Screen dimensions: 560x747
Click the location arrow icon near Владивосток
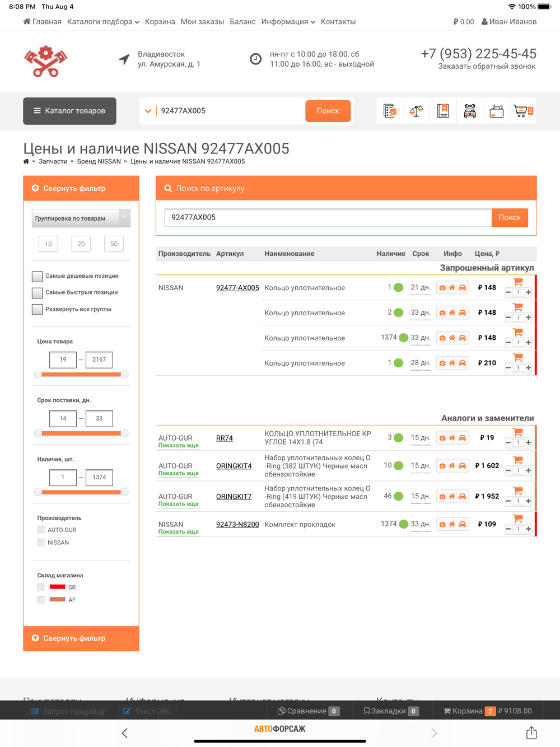[124, 59]
